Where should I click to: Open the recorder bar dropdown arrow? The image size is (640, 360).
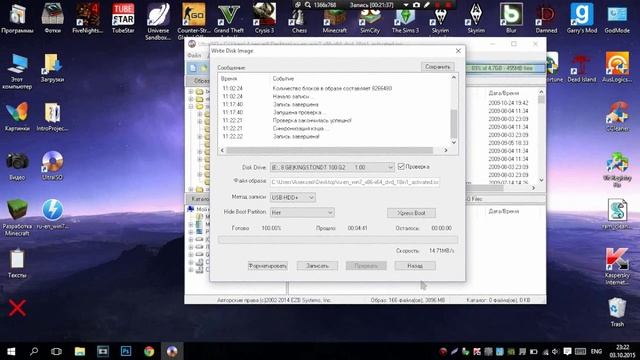click(x=406, y=5)
